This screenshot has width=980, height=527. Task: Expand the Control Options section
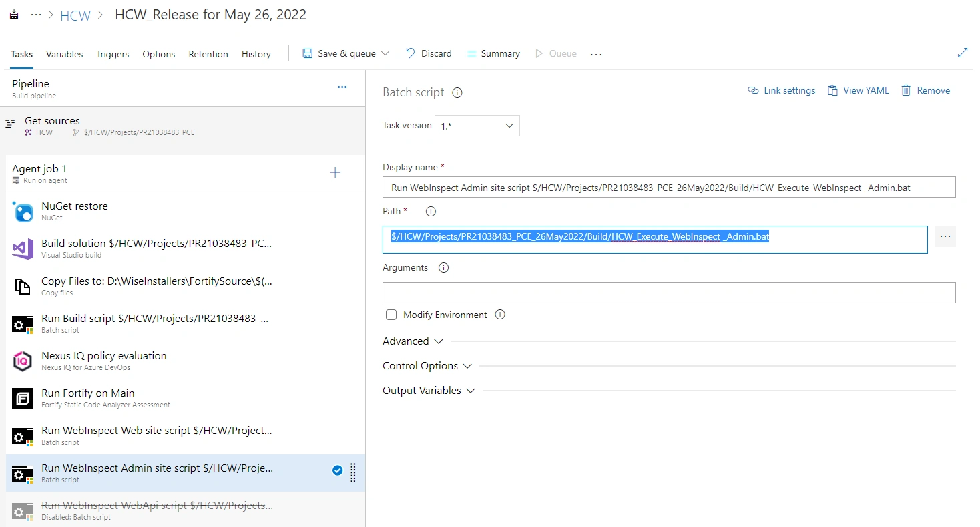(427, 366)
